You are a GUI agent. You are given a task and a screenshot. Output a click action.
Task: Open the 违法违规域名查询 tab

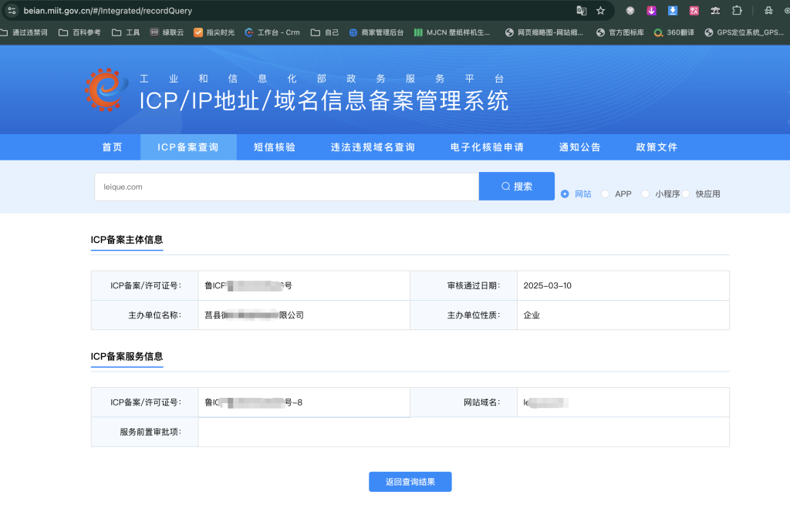373,147
